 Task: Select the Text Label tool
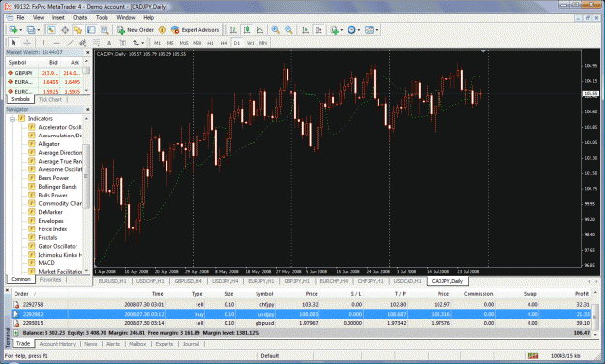point(123,43)
